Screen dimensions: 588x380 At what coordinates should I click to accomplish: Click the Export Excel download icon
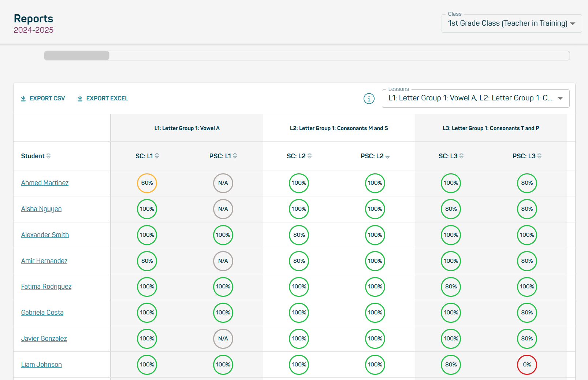click(80, 99)
